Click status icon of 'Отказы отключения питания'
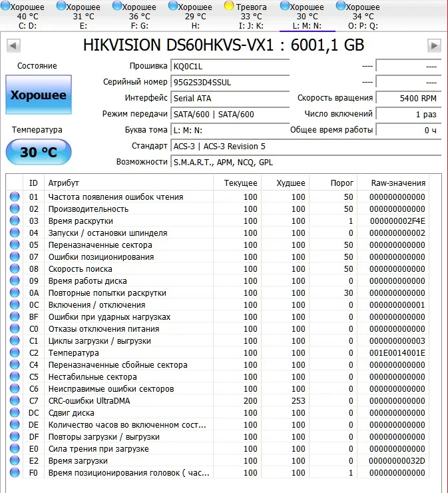448x493 pixels. [15, 328]
